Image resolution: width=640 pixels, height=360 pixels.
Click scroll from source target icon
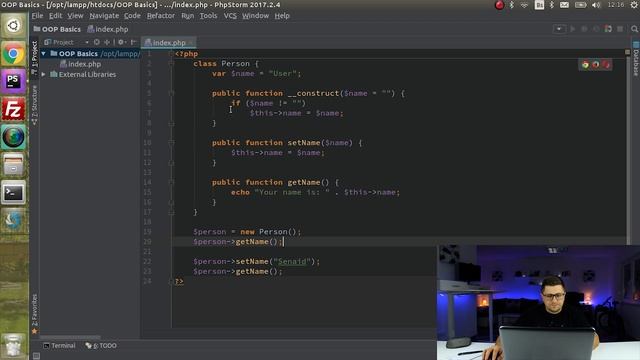click(96, 42)
